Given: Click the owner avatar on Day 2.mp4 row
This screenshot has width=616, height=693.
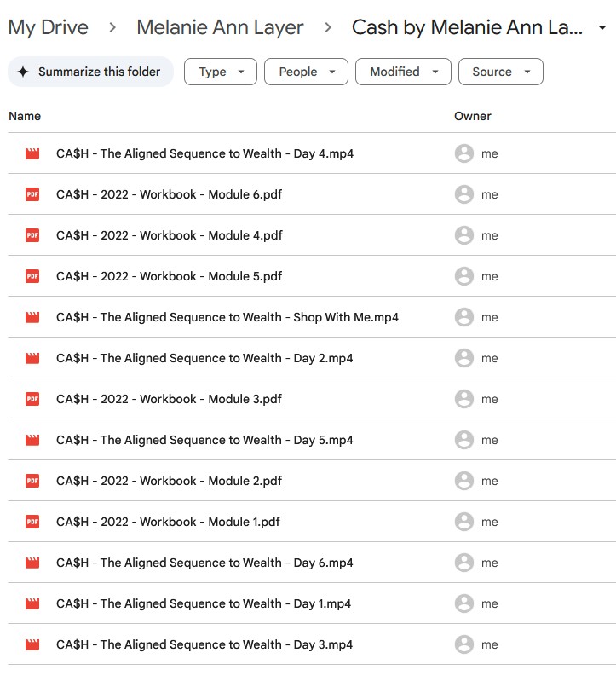Looking at the screenshot, I should (463, 358).
